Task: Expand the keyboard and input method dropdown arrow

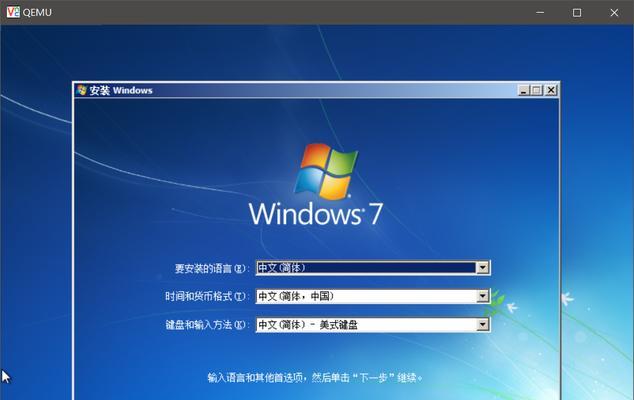Action: pyautogui.click(x=482, y=324)
